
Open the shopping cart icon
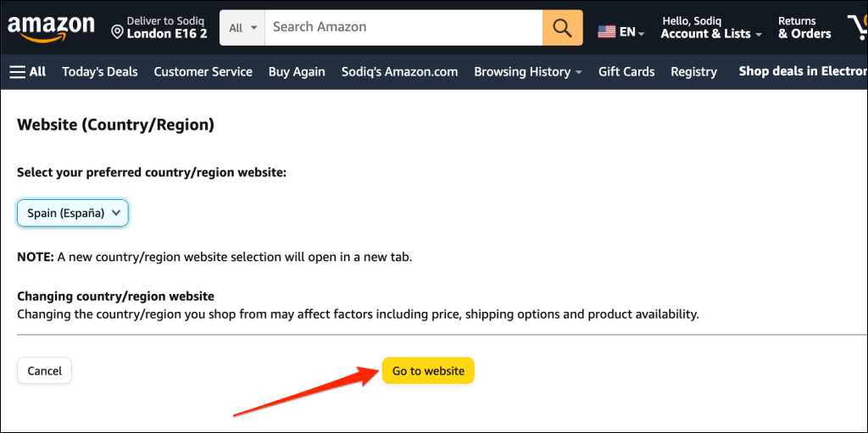[x=856, y=28]
